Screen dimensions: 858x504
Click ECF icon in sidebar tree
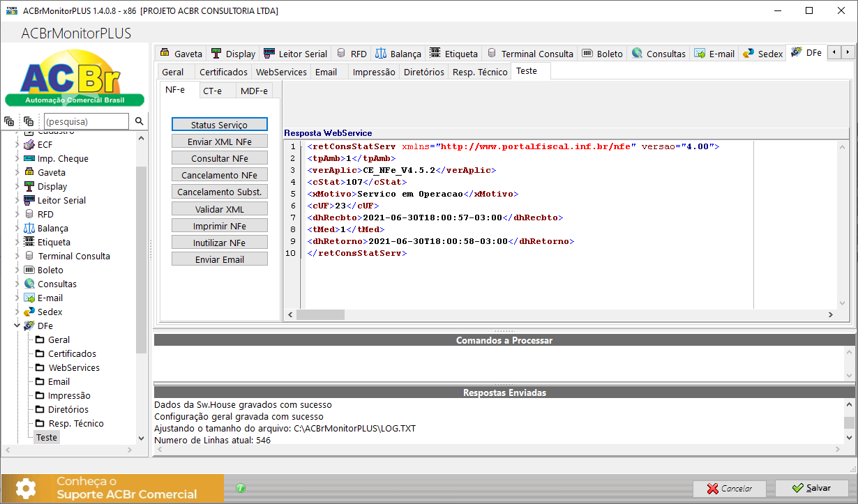(29, 144)
